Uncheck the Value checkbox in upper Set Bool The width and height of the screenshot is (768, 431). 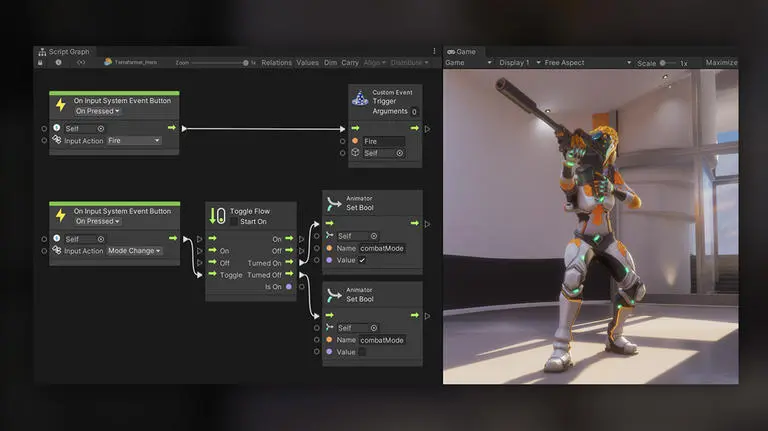click(362, 260)
